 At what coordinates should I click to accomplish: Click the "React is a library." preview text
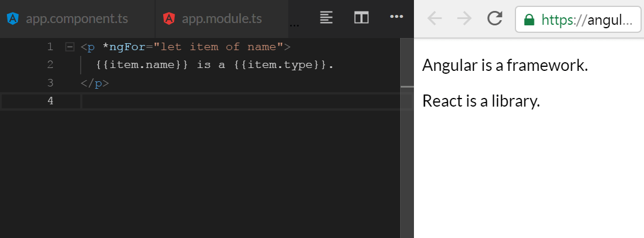(x=481, y=101)
